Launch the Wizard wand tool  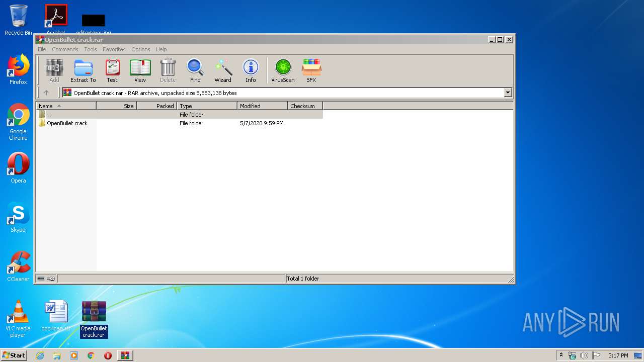point(223,70)
